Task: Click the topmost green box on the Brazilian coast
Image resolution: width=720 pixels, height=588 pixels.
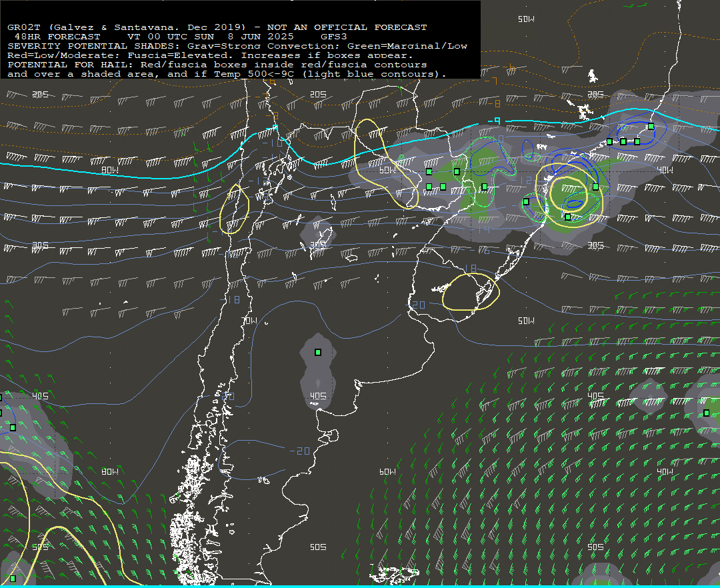Action: 651,127
